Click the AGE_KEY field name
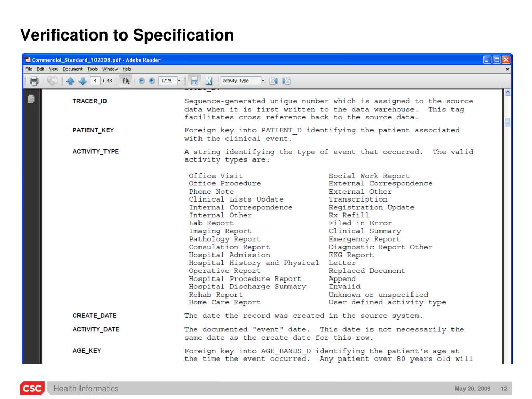Screen dimensions: 532x399 pyautogui.click(x=87, y=351)
